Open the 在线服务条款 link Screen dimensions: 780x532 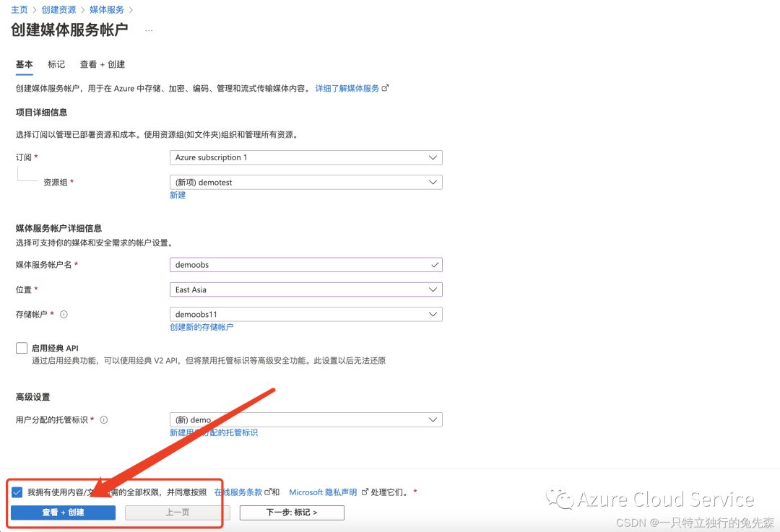click(x=238, y=492)
